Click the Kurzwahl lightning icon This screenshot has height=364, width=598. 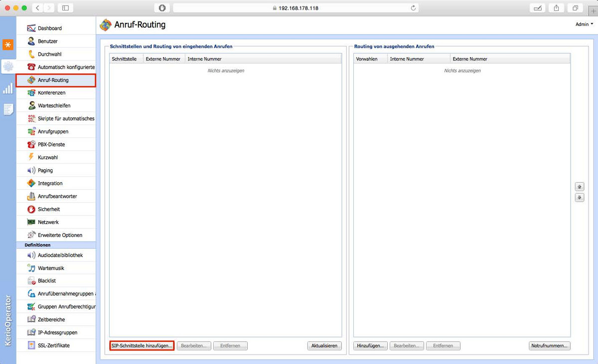click(x=31, y=157)
